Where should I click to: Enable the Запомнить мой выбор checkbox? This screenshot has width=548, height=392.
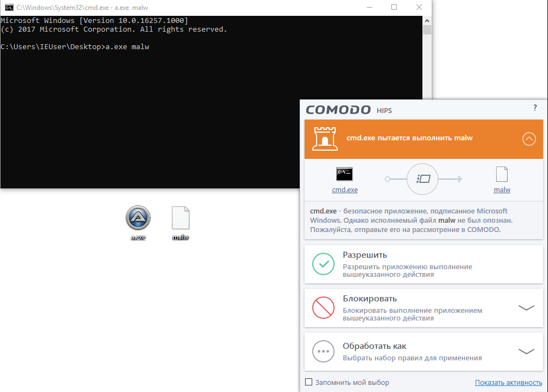coord(308,382)
